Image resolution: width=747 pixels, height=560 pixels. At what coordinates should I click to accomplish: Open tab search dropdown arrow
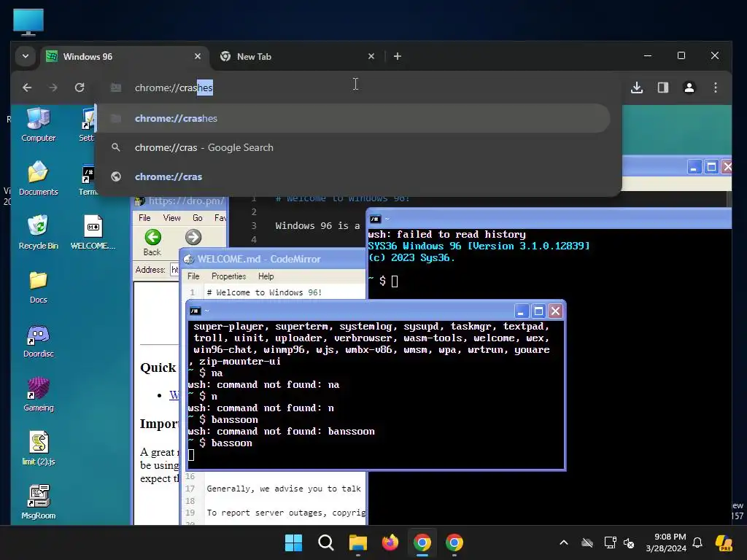(x=26, y=56)
